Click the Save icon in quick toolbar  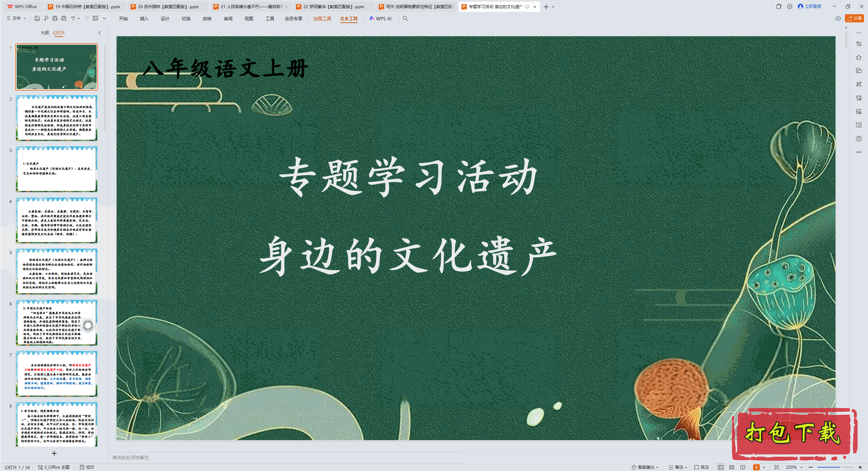pos(37,18)
